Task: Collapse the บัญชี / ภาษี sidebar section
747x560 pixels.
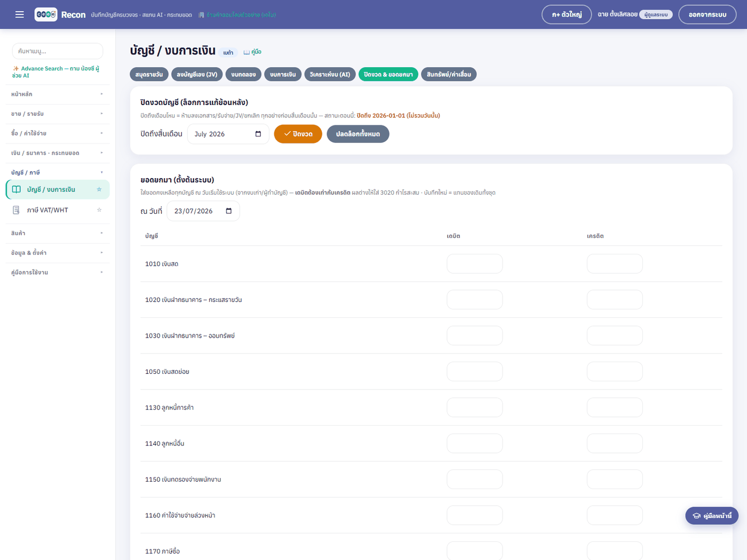Action: (57, 172)
